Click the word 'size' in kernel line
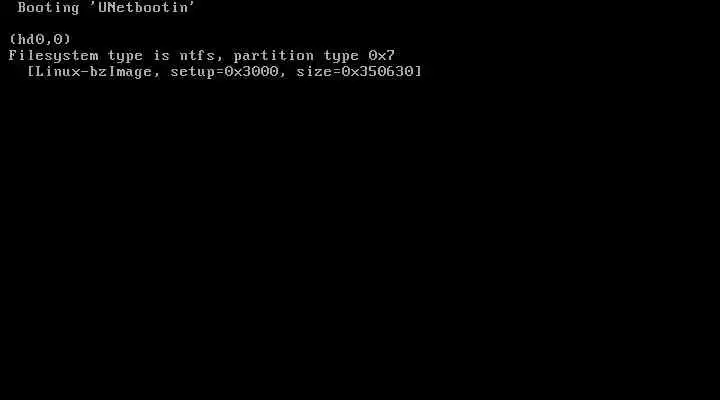The height and width of the screenshot is (400, 720). pyautogui.click(x=314, y=71)
